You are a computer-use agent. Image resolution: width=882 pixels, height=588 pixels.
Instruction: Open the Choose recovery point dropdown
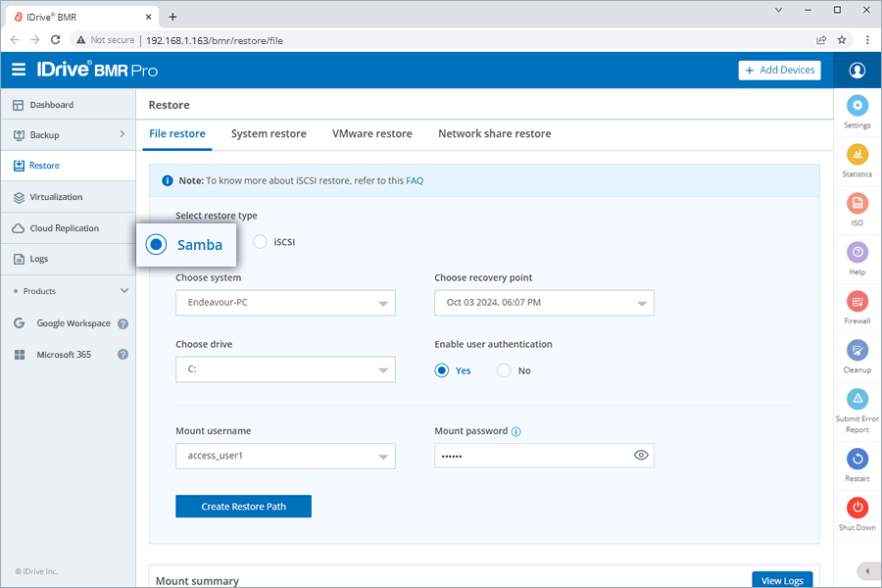(x=544, y=303)
